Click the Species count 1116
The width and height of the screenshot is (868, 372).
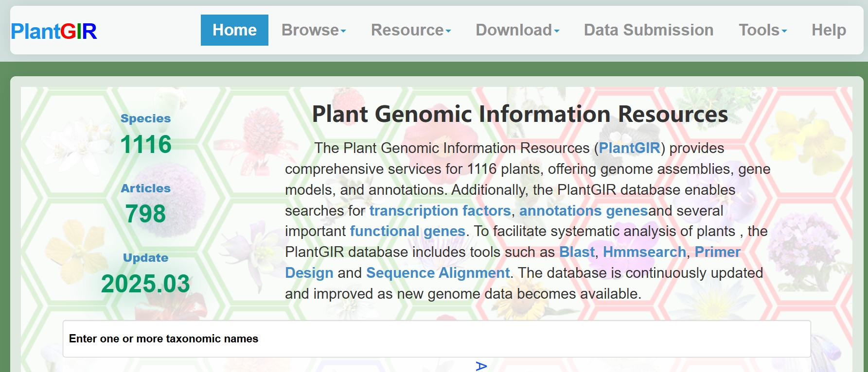tap(146, 144)
